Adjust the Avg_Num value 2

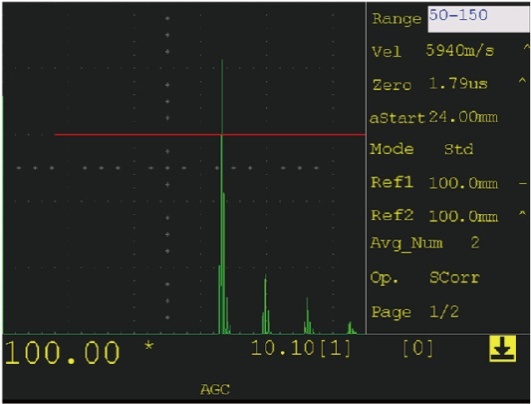tap(425, 243)
